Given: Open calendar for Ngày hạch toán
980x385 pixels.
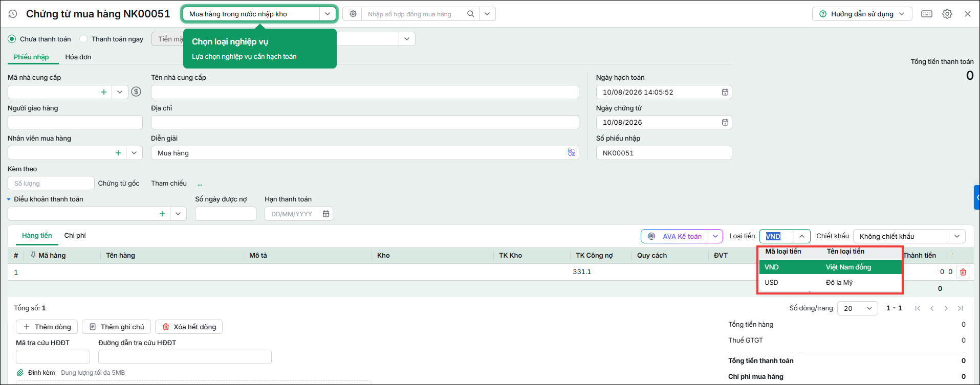Looking at the screenshot, I should [725, 92].
